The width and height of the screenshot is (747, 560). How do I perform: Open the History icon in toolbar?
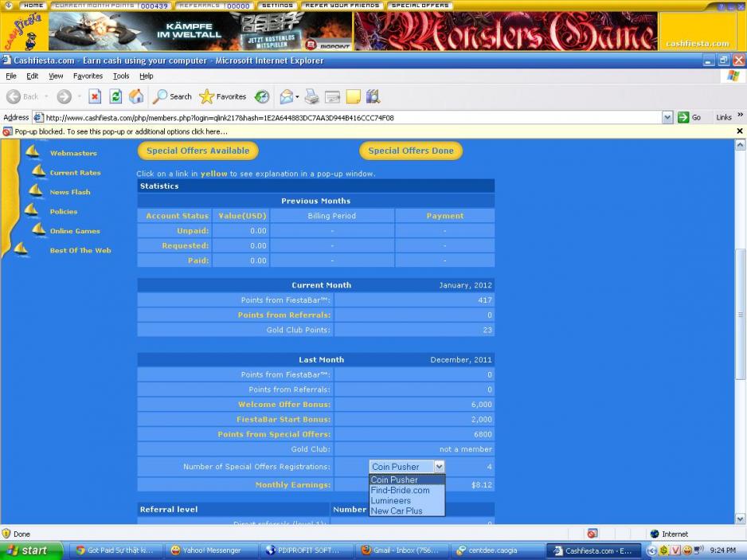(x=262, y=96)
